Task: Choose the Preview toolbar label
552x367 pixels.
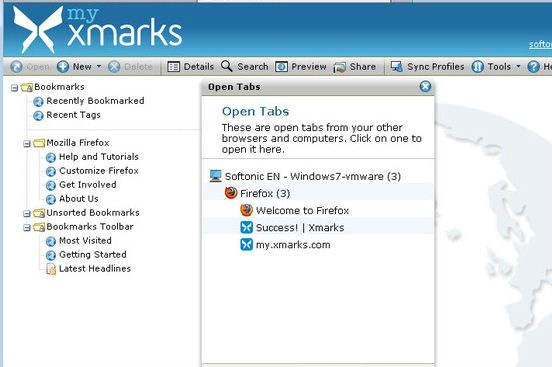Action: 309,67
